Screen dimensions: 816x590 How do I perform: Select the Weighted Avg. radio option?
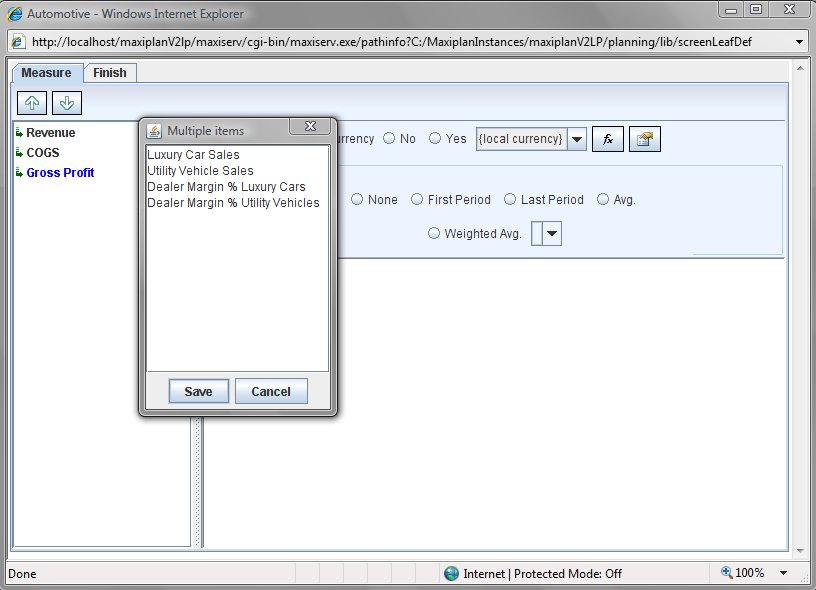click(x=434, y=234)
